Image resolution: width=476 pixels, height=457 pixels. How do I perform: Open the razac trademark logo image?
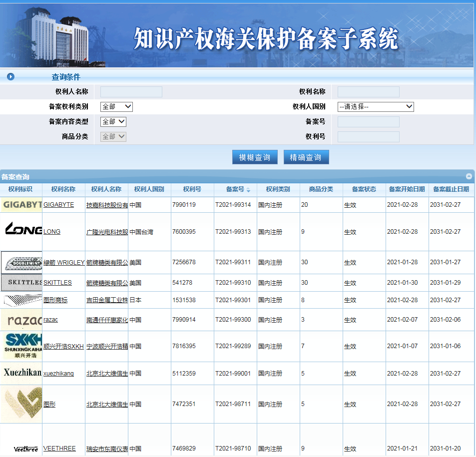tap(21, 320)
